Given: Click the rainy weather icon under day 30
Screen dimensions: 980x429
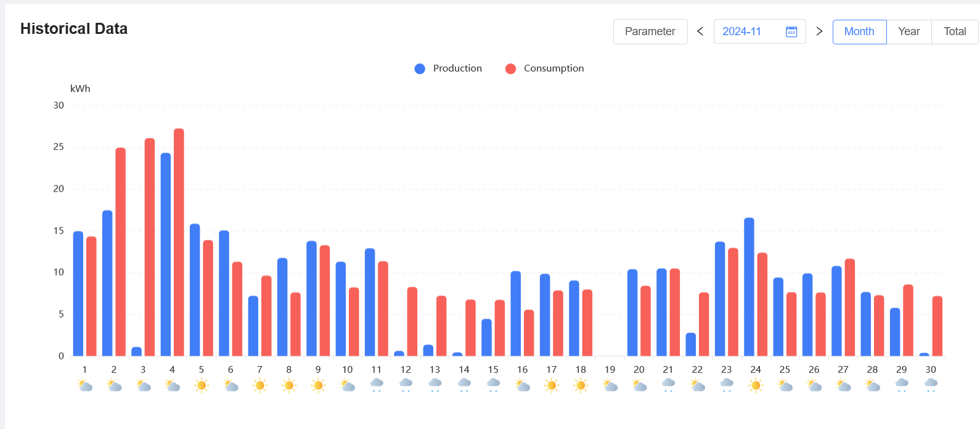Looking at the screenshot, I should tap(931, 385).
